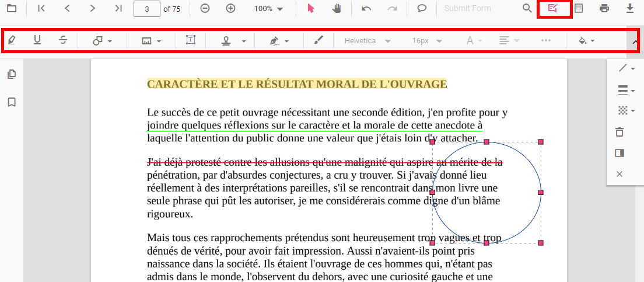Open the page thumbnails panel

coord(12,74)
